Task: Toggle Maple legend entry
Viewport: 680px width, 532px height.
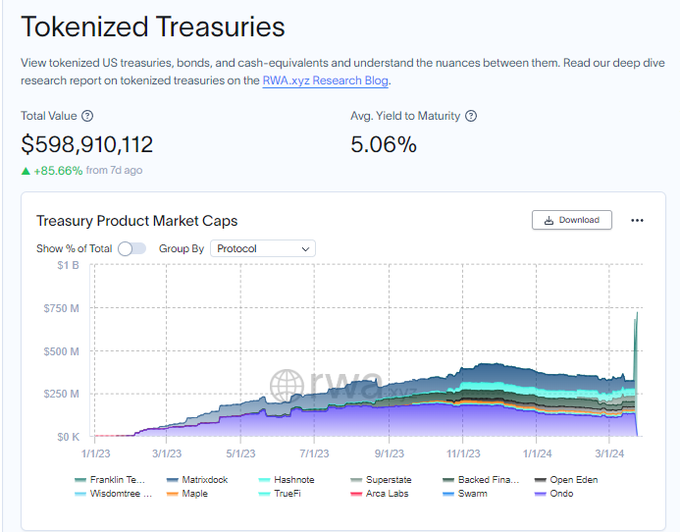Action: [x=187, y=493]
